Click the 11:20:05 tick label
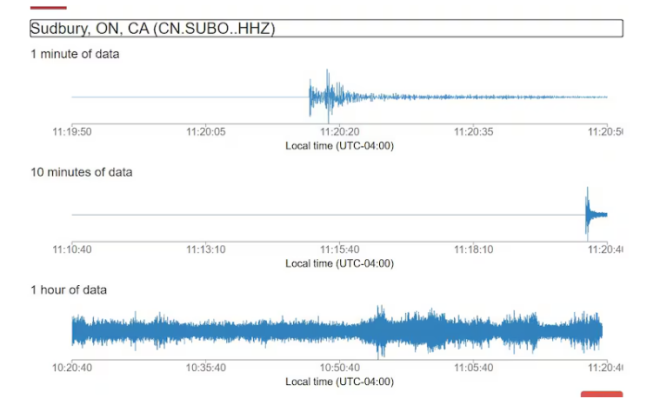 (206, 131)
